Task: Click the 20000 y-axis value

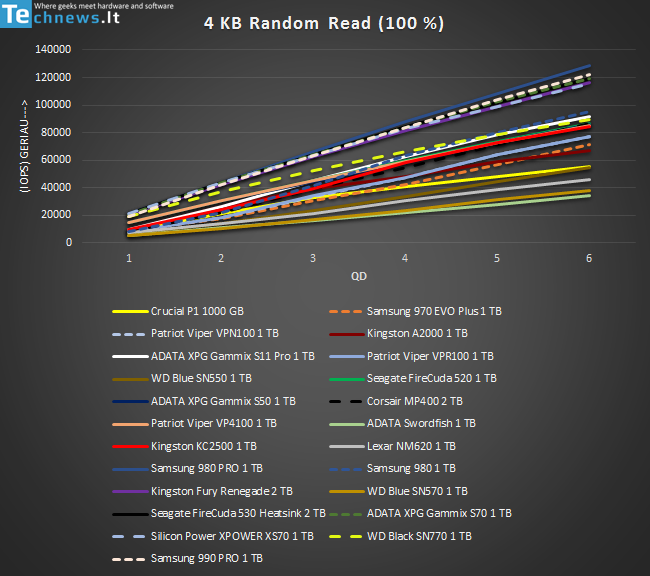Action: click(x=56, y=215)
